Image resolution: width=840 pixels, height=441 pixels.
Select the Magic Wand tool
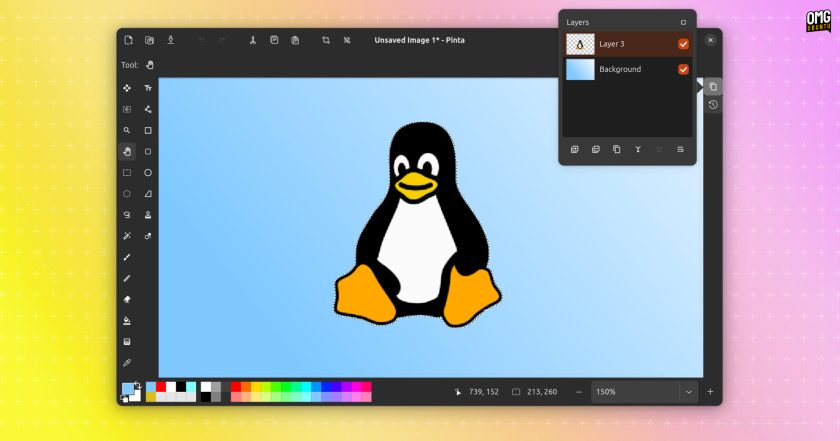[x=127, y=236]
